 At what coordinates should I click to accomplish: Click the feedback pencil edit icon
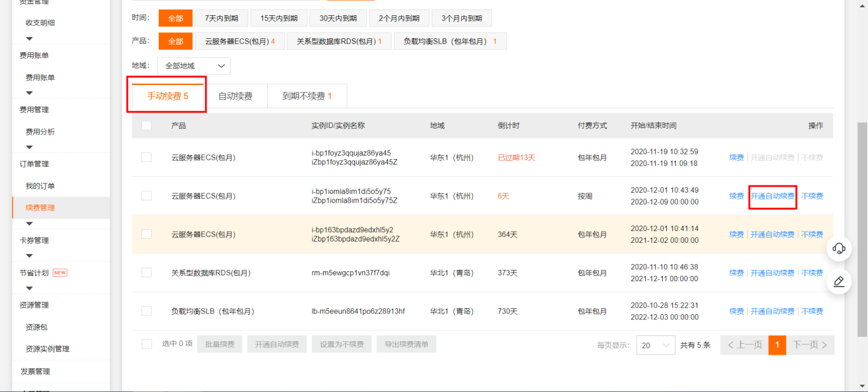pos(839,282)
